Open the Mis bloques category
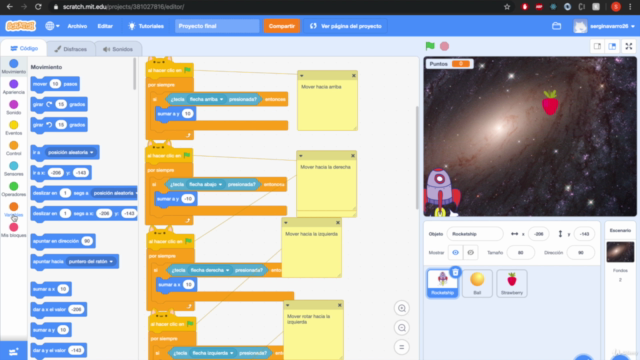The width and height of the screenshot is (640, 360). coord(13,230)
